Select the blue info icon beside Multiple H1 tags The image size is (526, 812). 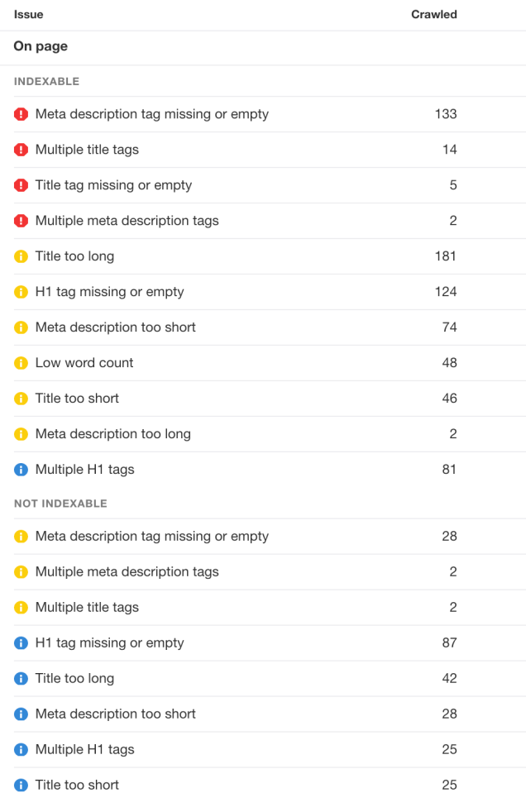point(21,469)
